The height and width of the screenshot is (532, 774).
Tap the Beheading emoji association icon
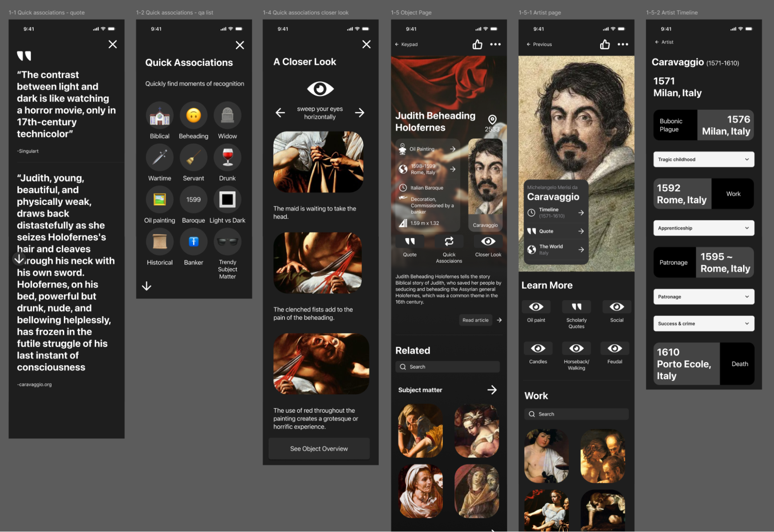point(193,115)
